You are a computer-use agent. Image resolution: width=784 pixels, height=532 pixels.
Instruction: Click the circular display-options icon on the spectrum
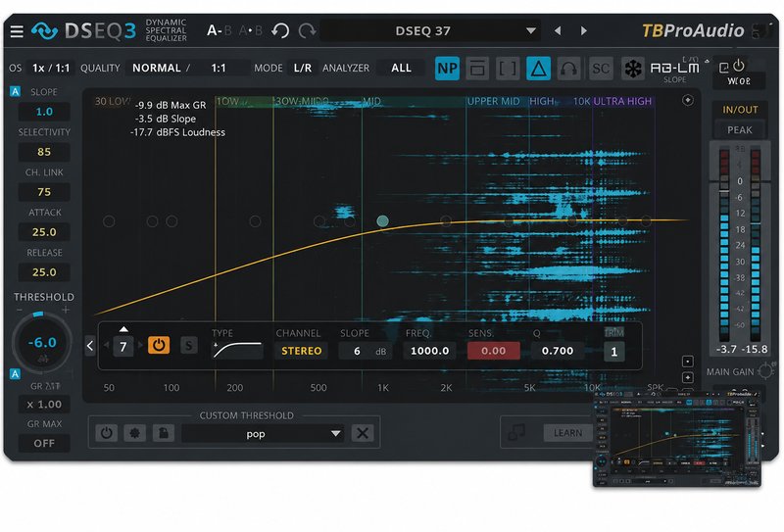pyautogui.click(x=688, y=100)
